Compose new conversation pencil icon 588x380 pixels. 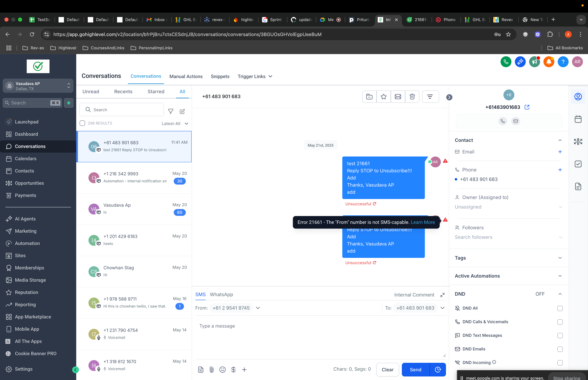[x=182, y=111]
